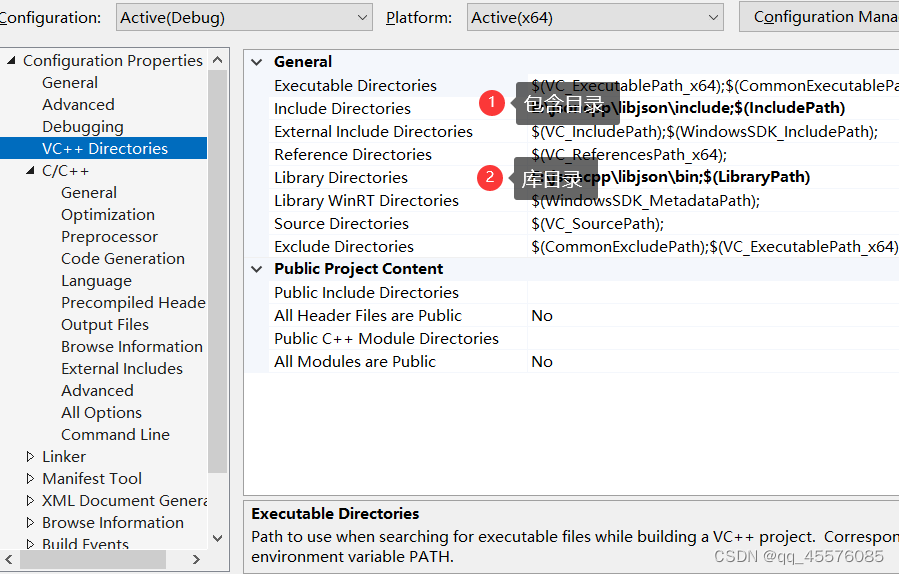Click the Configuration Manager button

(818, 17)
